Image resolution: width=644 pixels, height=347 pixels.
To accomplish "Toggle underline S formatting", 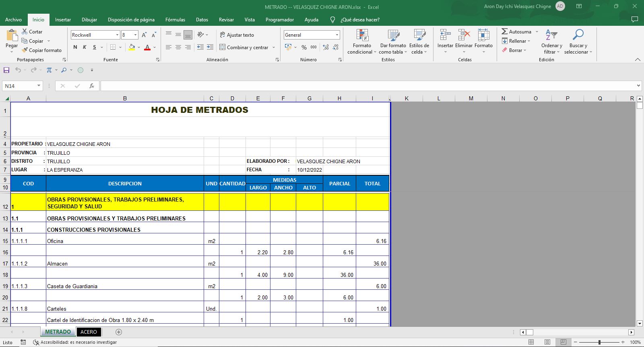I will [95, 47].
